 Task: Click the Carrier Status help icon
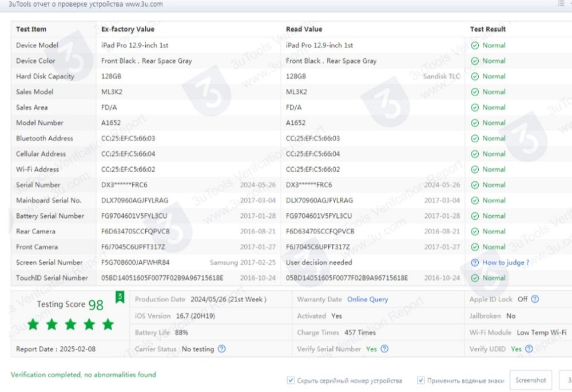tap(221, 349)
